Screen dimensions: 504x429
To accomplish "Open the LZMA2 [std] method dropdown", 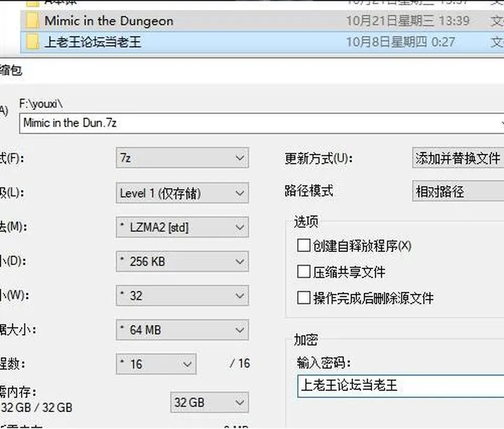I will [x=182, y=227].
